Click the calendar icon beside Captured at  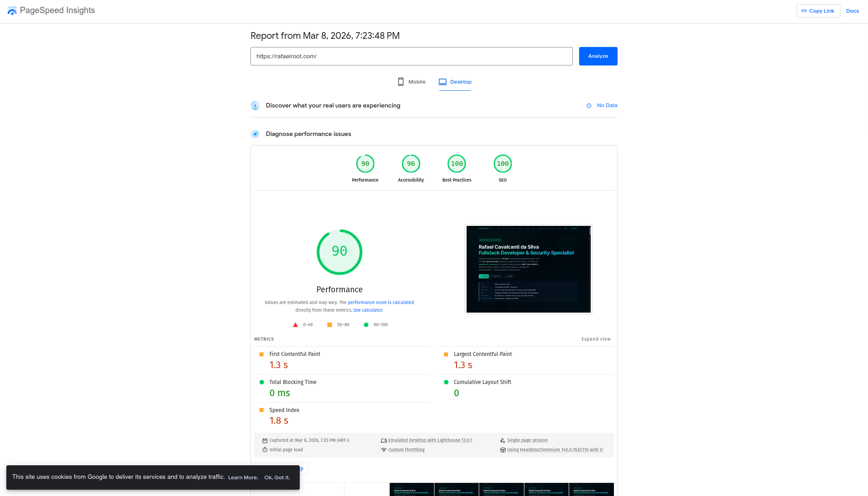pos(265,440)
